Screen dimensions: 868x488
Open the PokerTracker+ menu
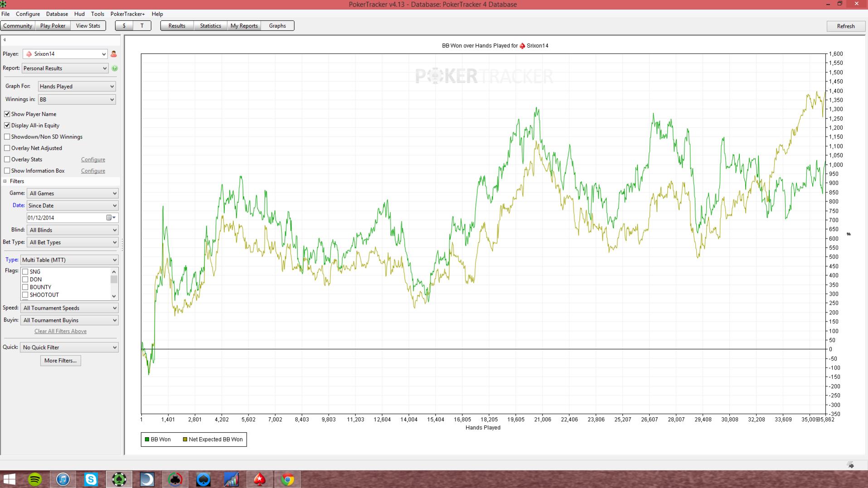pos(128,14)
